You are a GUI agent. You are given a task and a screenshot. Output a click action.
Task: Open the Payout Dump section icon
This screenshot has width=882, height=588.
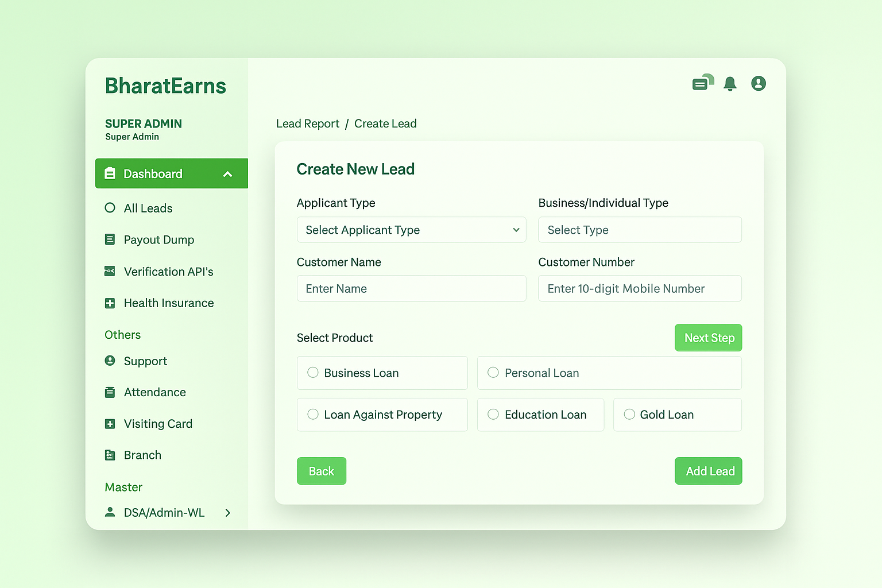pyautogui.click(x=110, y=239)
